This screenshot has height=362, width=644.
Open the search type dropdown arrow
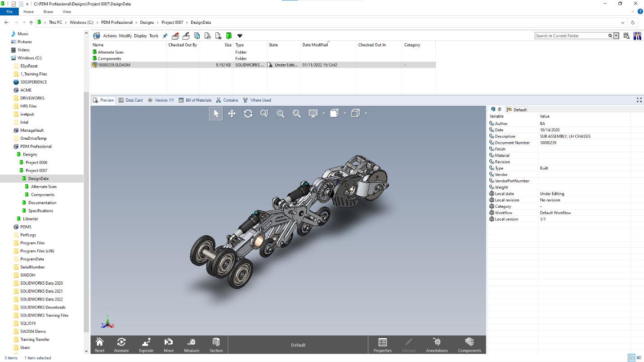616,36
